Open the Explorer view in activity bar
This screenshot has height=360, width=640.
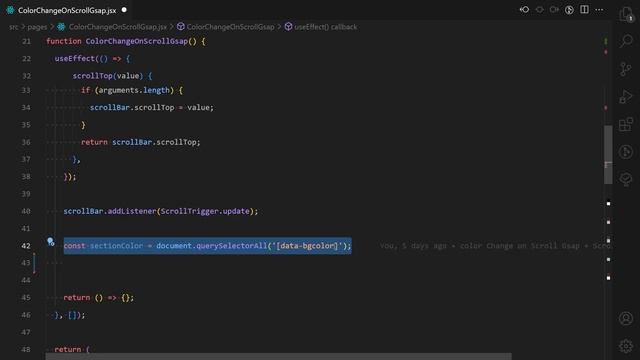tap(626, 14)
